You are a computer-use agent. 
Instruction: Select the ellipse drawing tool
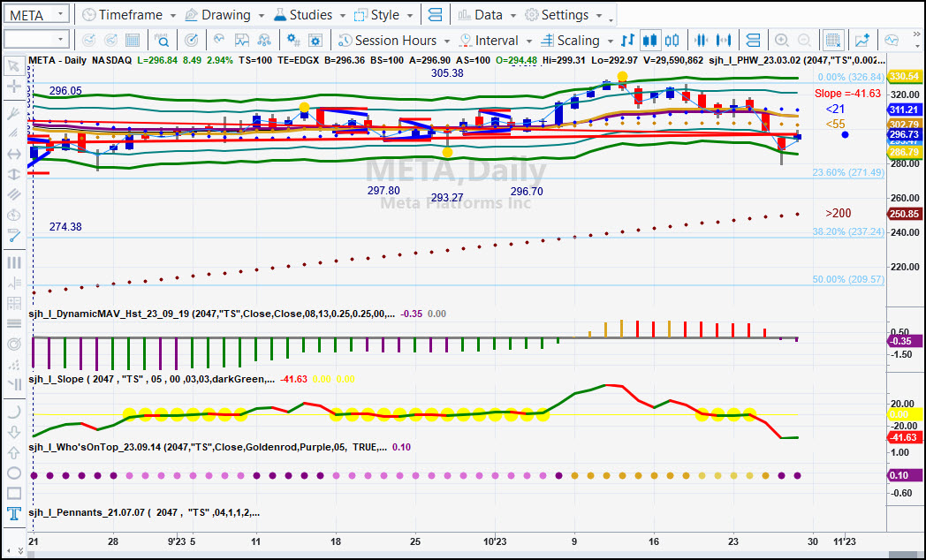coord(13,473)
